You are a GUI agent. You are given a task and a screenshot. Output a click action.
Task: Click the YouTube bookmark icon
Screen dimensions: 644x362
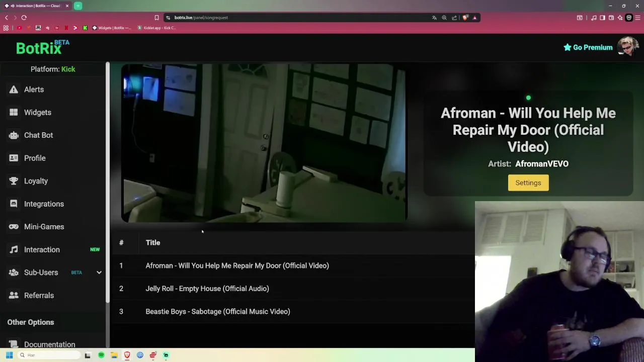click(19, 28)
